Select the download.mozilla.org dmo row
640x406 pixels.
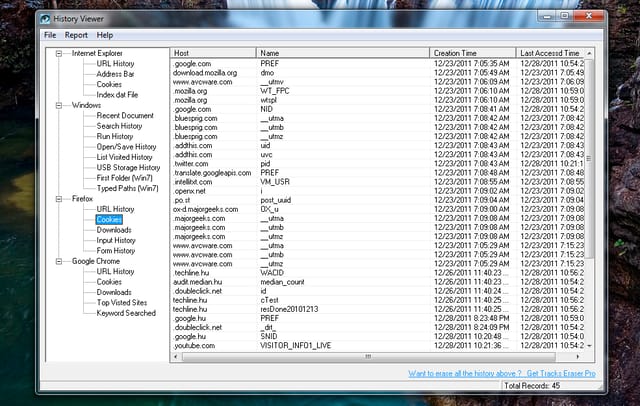[x=378, y=73]
